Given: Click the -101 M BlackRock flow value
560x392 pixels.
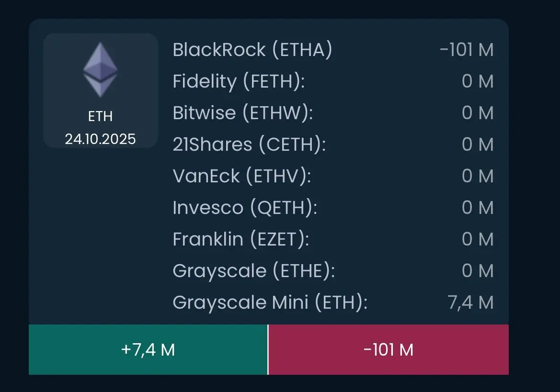Looking at the screenshot, I should (467, 50).
